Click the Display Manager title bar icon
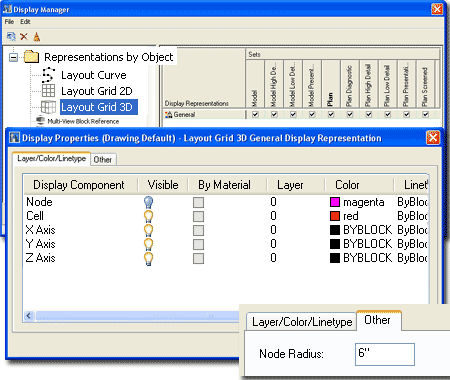 (8, 9)
